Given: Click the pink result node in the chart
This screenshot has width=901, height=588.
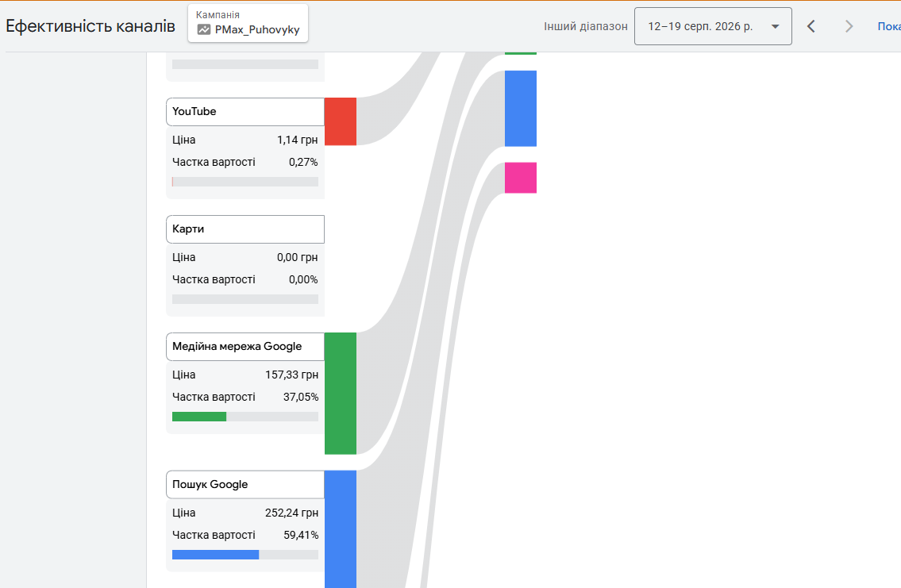Looking at the screenshot, I should [521, 178].
